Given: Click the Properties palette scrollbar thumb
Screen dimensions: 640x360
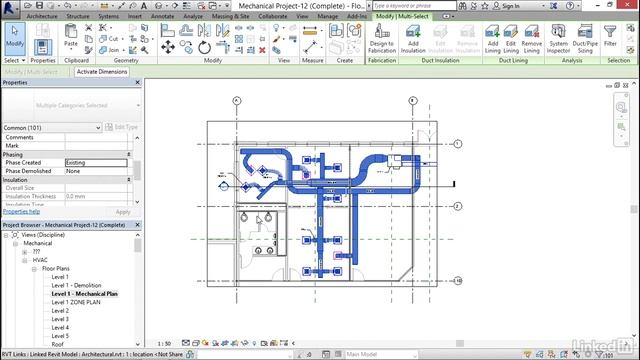Looking at the screenshot, I should (137, 170).
